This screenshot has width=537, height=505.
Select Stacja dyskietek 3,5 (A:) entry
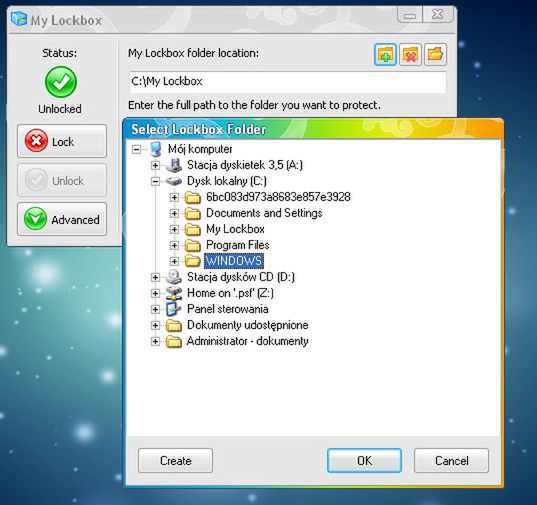point(245,165)
